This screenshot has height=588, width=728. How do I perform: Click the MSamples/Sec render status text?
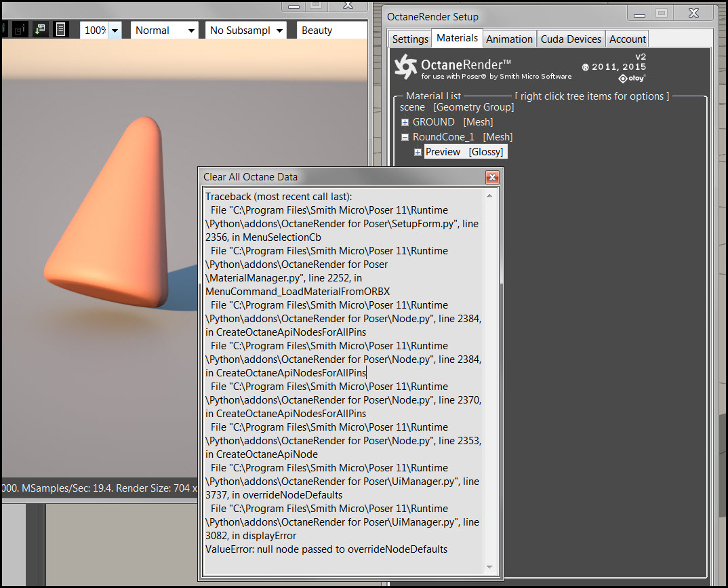100,488
